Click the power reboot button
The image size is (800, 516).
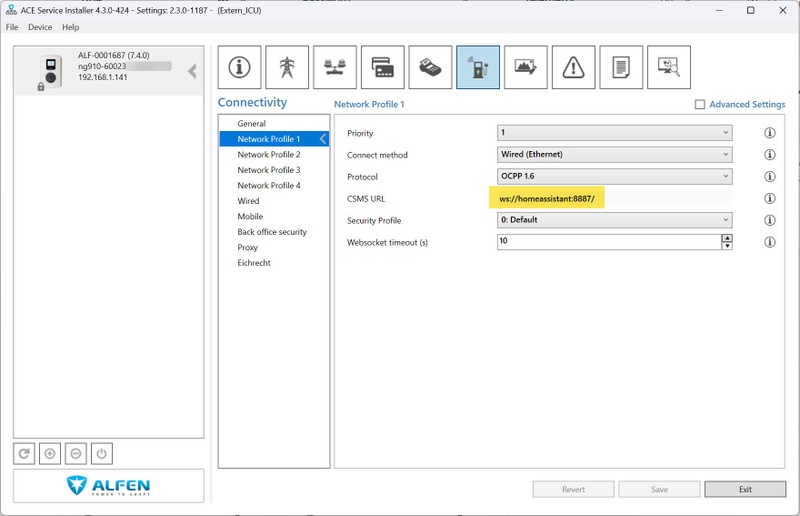102,453
